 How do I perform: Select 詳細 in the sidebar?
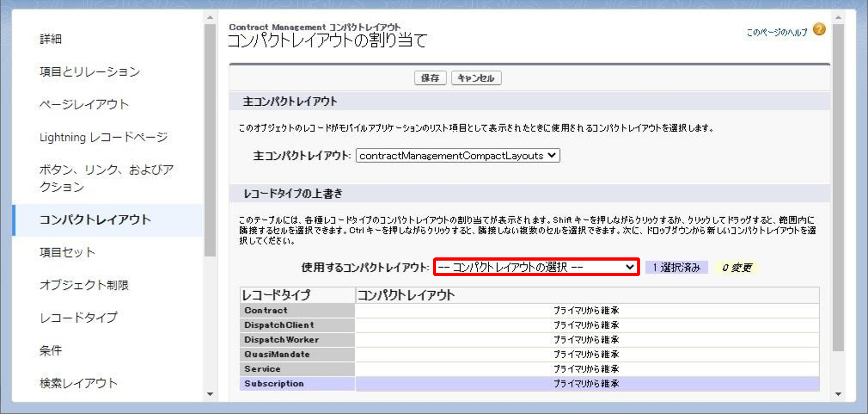(50, 39)
